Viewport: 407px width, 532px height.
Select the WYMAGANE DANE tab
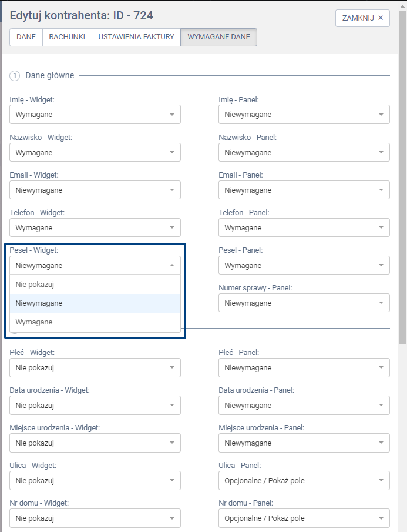218,37
